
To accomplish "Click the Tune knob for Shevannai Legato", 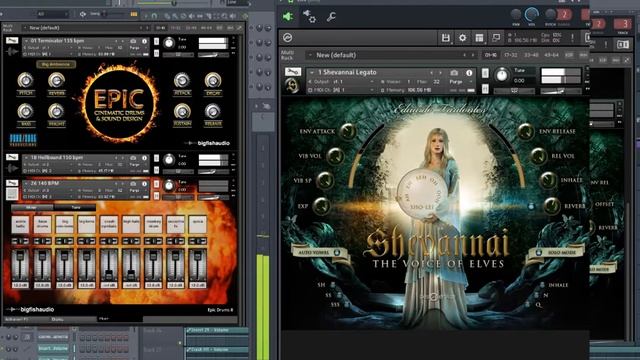I will click(502, 75).
